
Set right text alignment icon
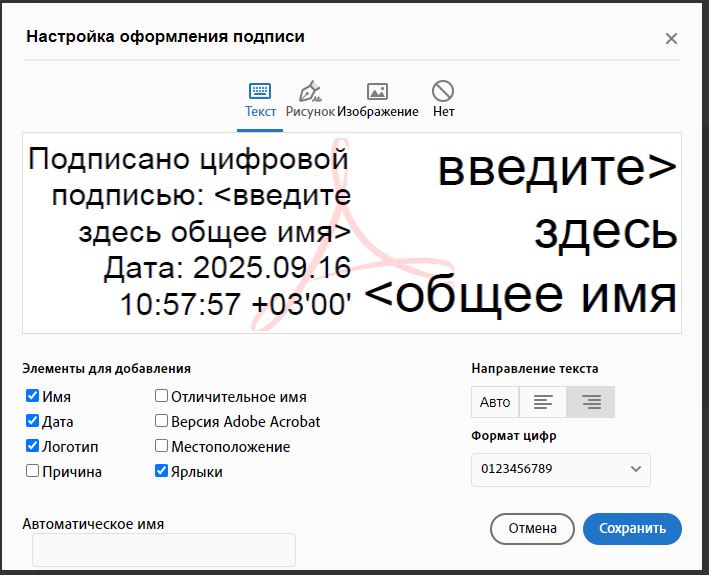pos(591,402)
